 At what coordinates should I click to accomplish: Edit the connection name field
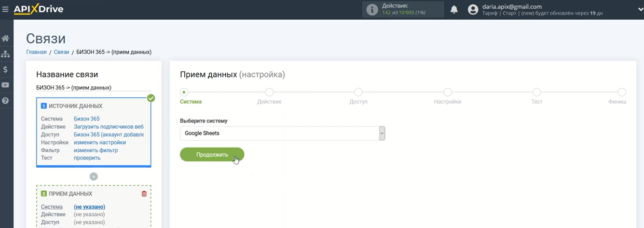click(x=94, y=88)
